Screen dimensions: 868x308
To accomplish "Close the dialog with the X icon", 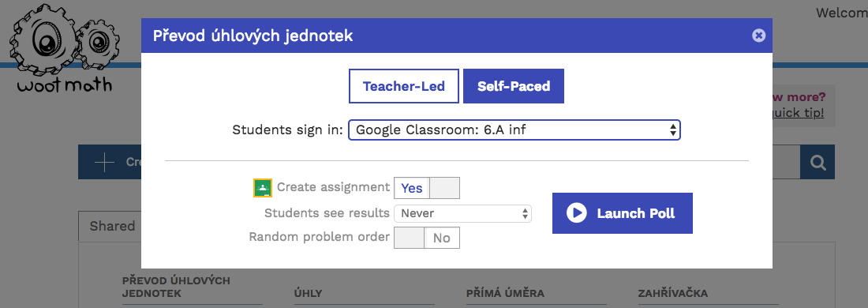I will coord(758,36).
